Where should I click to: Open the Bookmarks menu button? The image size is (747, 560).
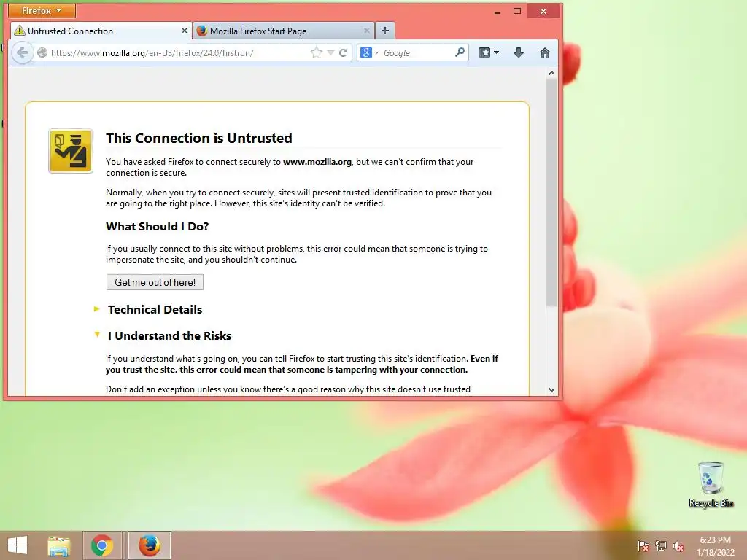[488, 52]
